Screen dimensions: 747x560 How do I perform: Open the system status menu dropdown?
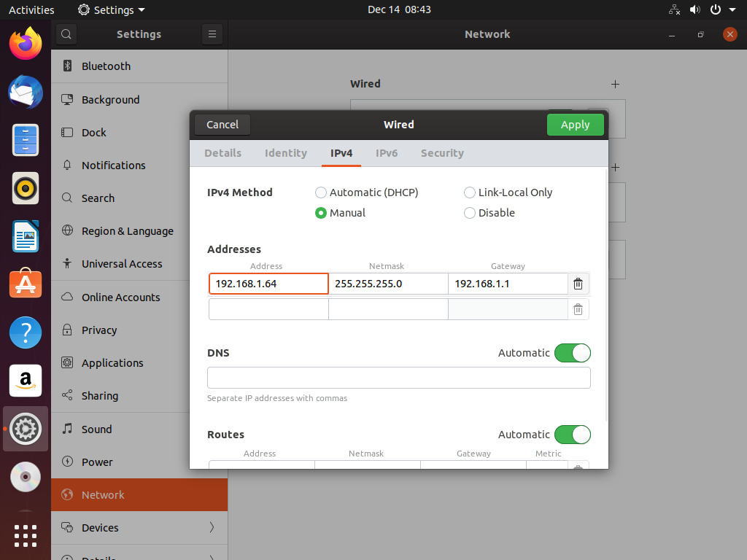coord(732,9)
